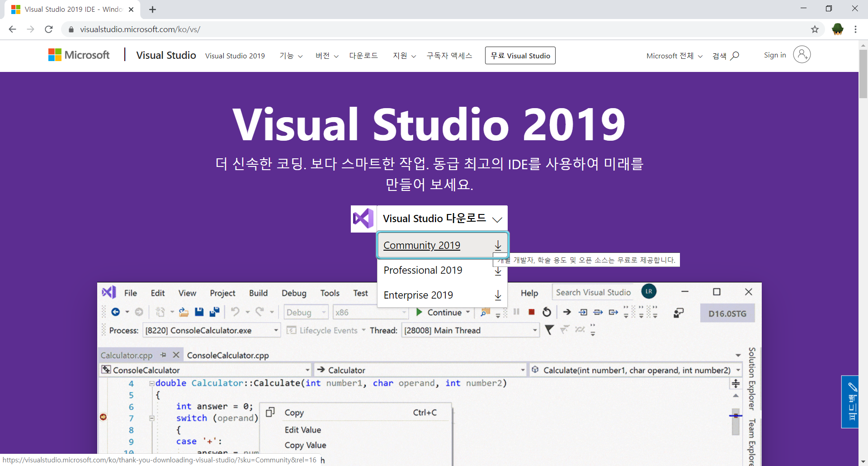Open the Debug configuration combo box

click(x=306, y=312)
